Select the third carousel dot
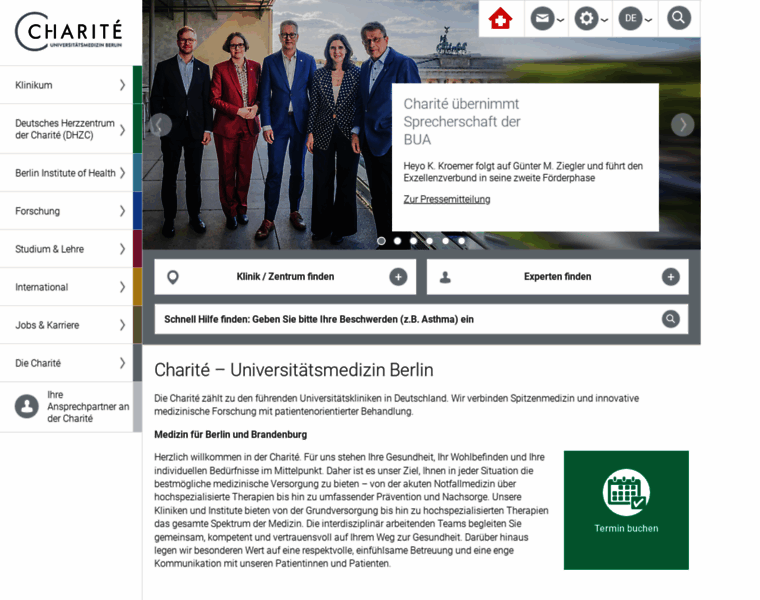This screenshot has height=600, width=760. (x=413, y=241)
